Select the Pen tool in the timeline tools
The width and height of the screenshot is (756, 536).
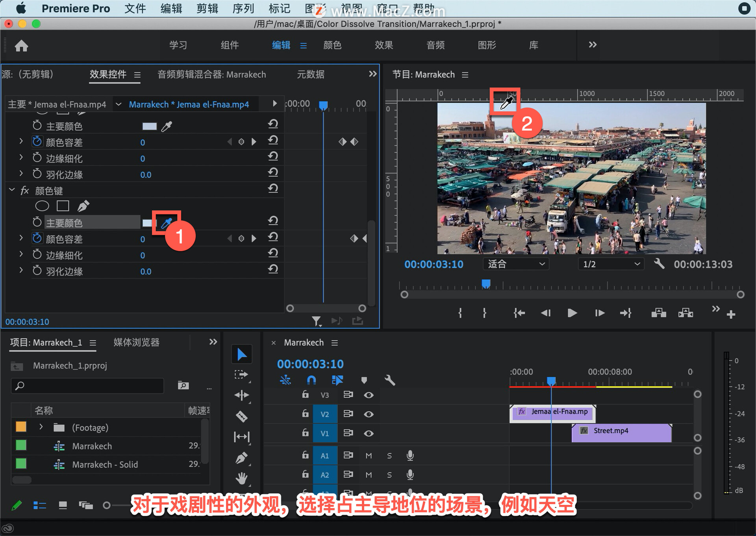pyautogui.click(x=242, y=457)
